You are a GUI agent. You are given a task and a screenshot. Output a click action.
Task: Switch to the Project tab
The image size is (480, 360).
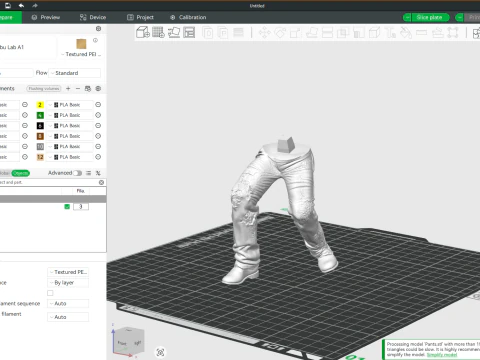(140, 17)
